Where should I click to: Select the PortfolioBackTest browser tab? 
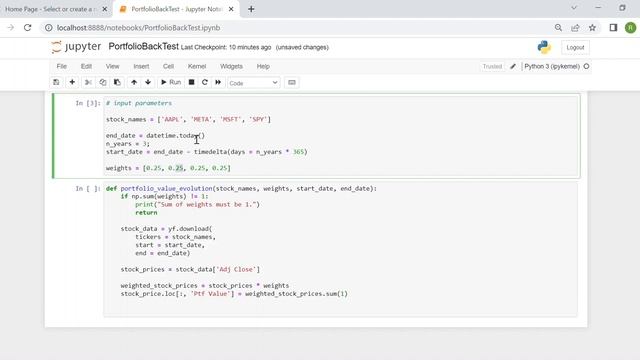pos(176,9)
